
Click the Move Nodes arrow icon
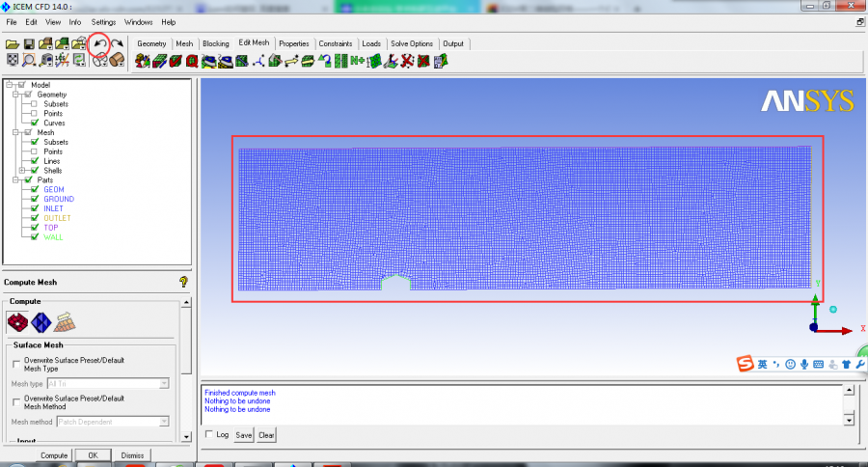tap(291, 61)
